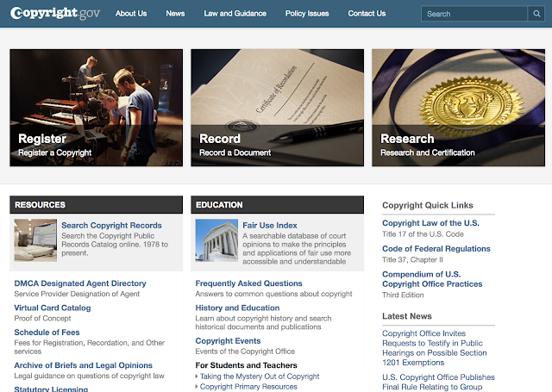Open Archive of Briefs and Legal Opinions
This screenshot has width=552, height=392.
point(84,365)
